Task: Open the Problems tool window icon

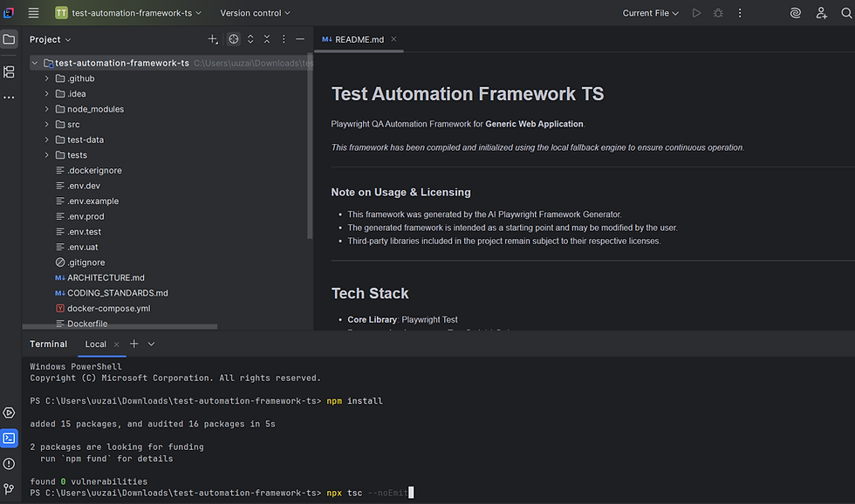Action: tap(10, 464)
